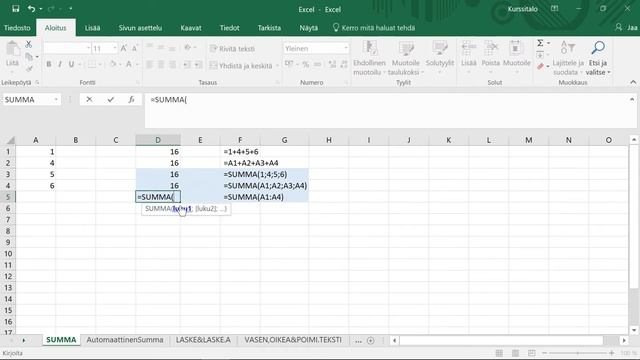
Task: Toggle Italic formatting
Action: click(60, 64)
